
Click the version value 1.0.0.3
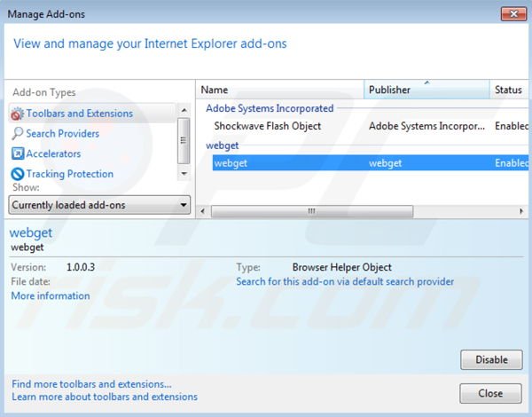81,267
